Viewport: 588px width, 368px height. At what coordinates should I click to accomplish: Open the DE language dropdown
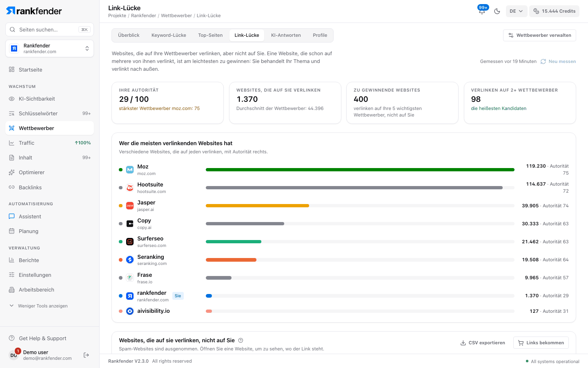[x=517, y=11]
